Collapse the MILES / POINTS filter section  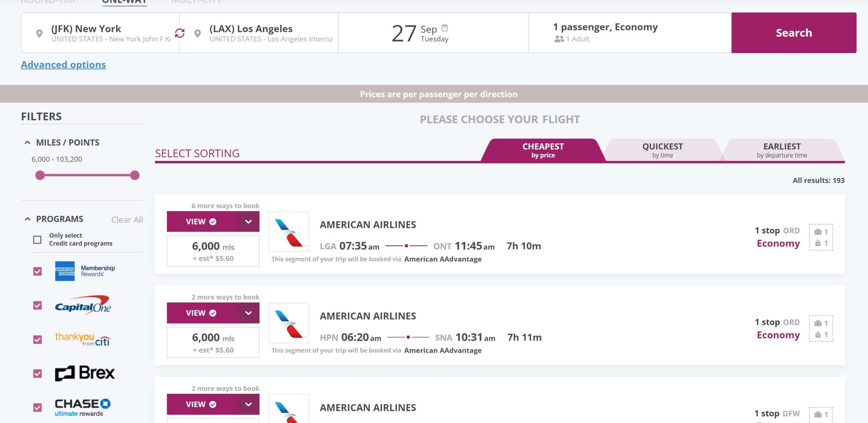tap(27, 142)
